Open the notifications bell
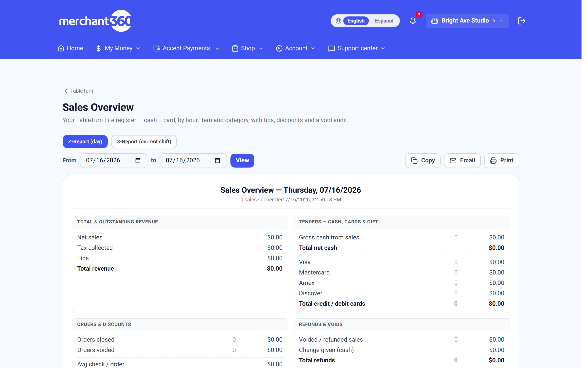The height and width of the screenshot is (368, 588). point(413,21)
